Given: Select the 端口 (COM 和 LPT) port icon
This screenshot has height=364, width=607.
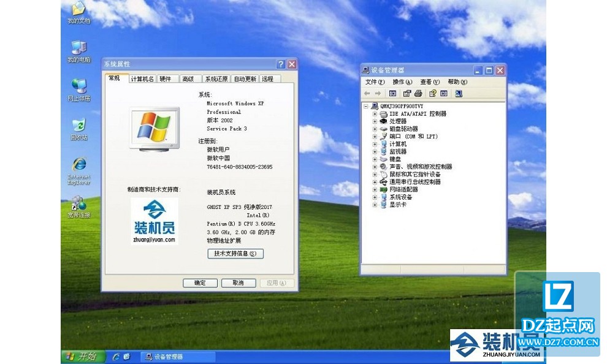Looking at the screenshot, I should point(384,136).
